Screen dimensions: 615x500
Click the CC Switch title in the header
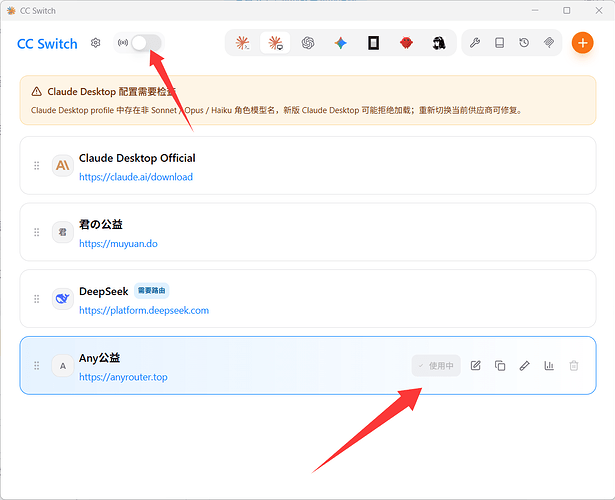click(47, 44)
